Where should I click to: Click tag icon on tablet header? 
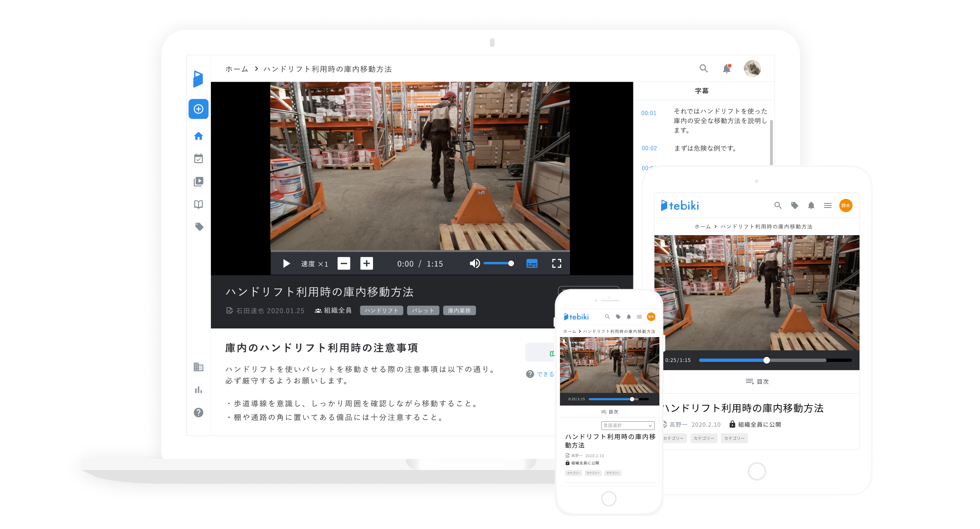click(794, 205)
